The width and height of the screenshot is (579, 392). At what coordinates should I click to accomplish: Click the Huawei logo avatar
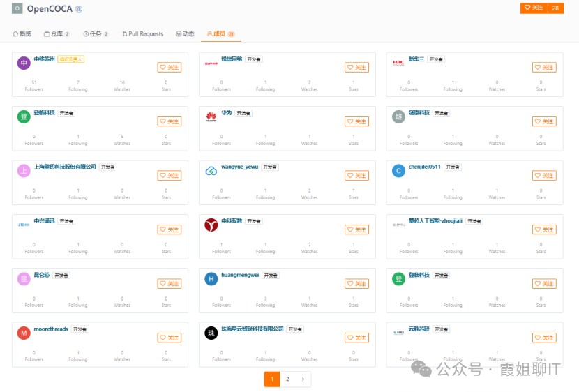[x=211, y=117]
